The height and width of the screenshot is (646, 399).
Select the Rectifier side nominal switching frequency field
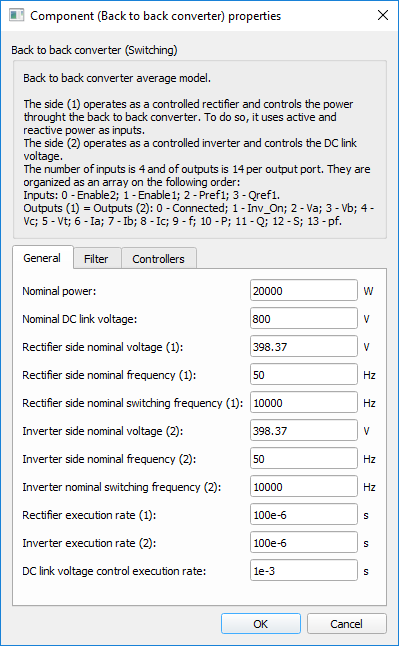point(303,403)
